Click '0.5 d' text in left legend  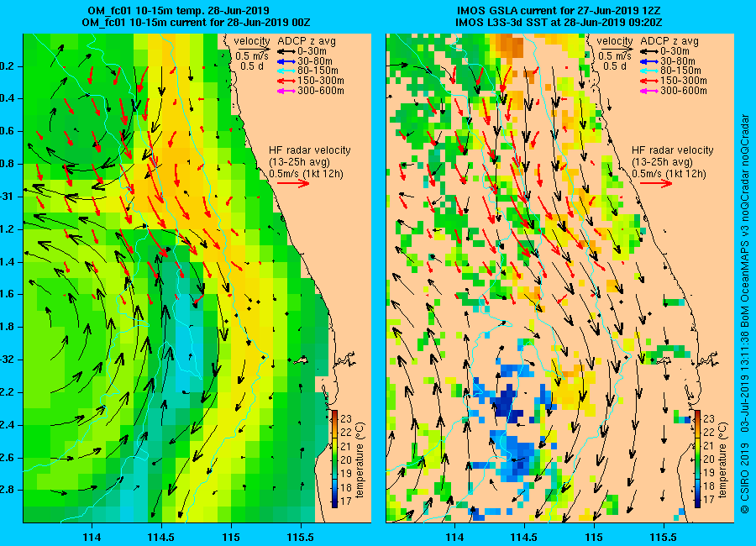click(252, 66)
